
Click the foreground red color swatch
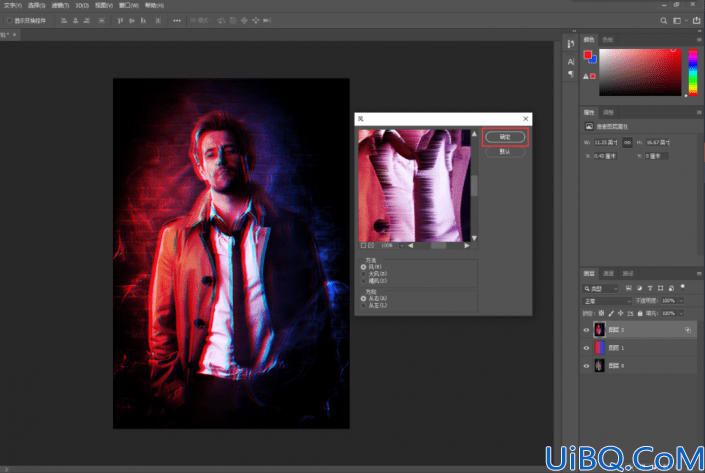588,55
